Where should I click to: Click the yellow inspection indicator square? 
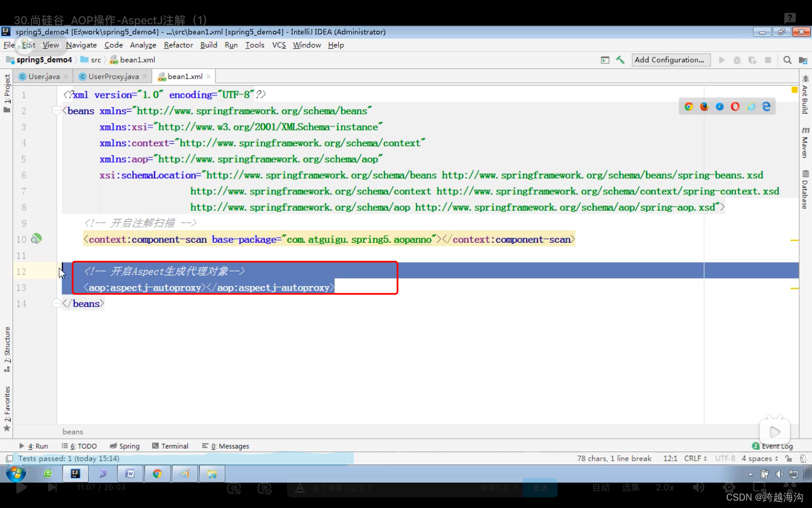click(795, 90)
